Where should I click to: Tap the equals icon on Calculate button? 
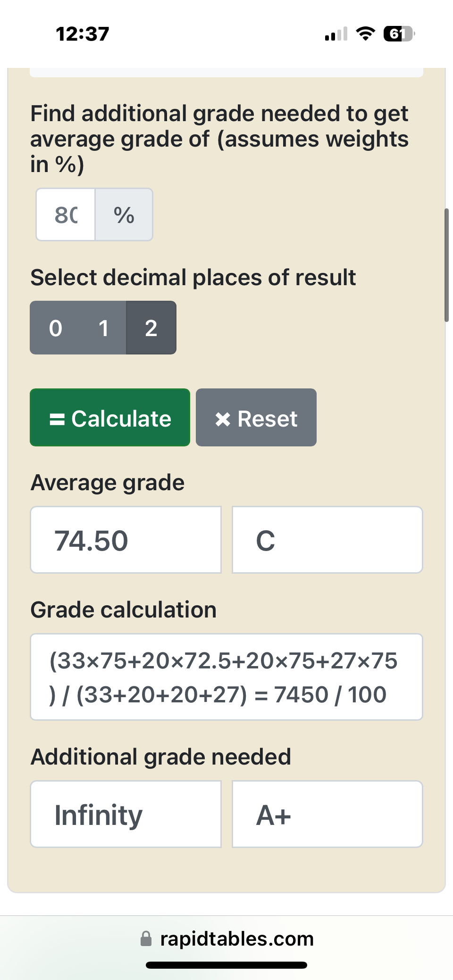pos(57,419)
